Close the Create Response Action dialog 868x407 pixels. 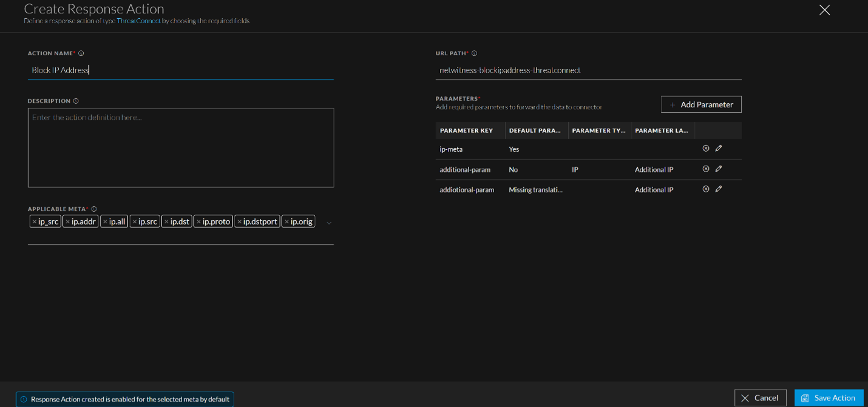point(824,10)
